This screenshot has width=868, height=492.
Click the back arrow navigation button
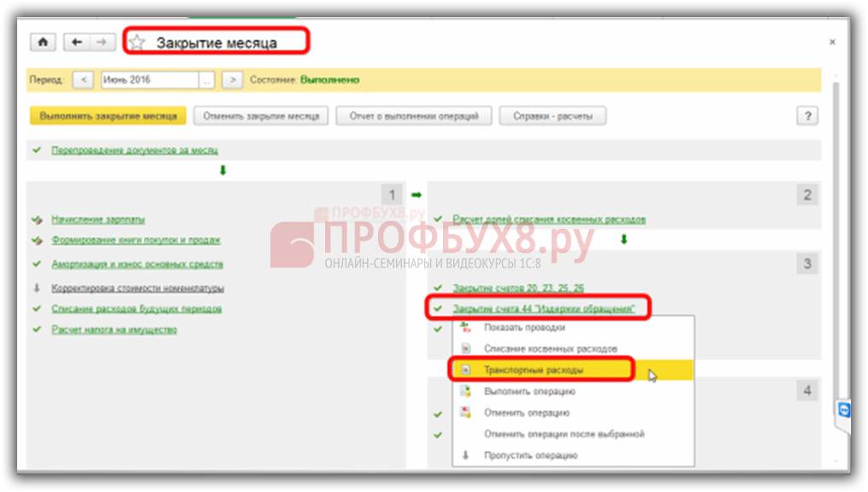click(x=78, y=42)
